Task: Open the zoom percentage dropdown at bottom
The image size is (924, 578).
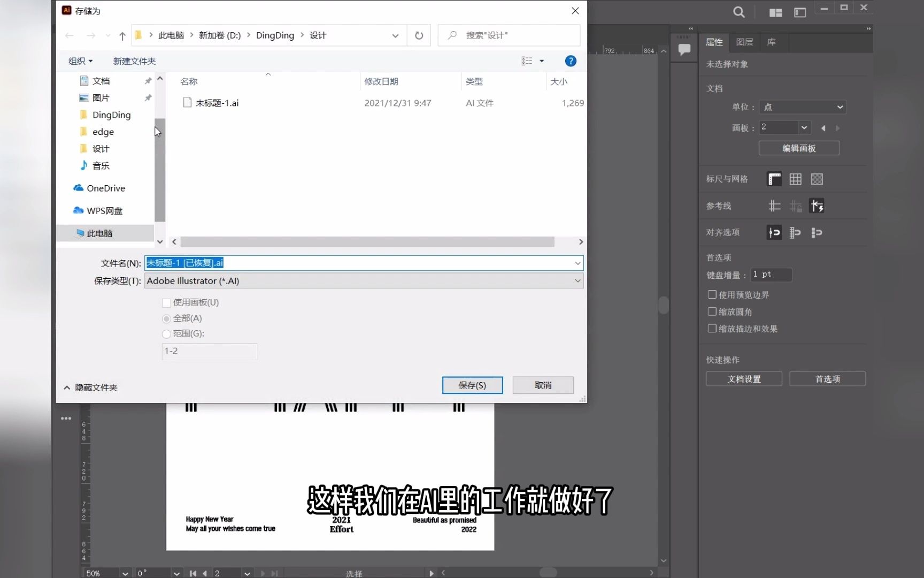Action: (x=124, y=573)
